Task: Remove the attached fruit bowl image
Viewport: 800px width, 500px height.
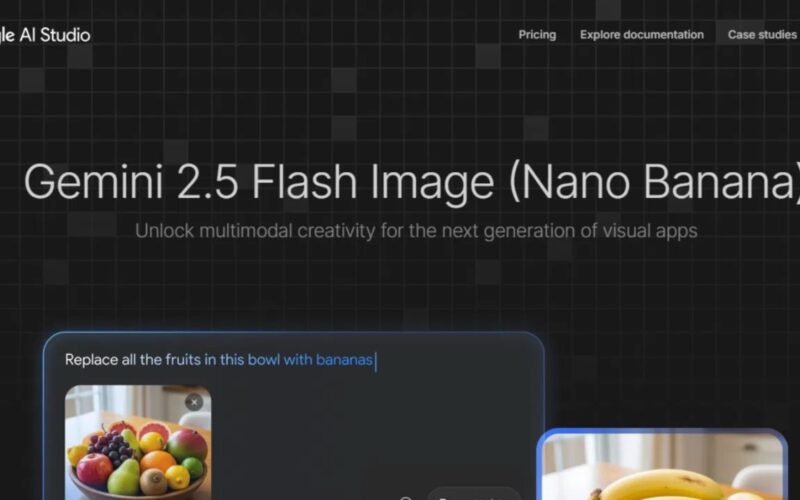Action: [x=194, y=402]
